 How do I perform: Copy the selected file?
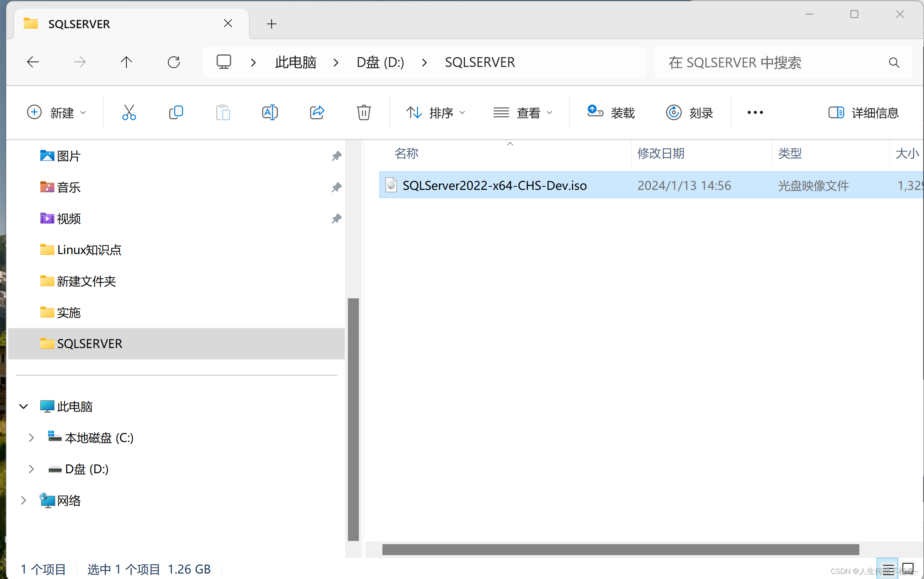click(x=176, y=112)
